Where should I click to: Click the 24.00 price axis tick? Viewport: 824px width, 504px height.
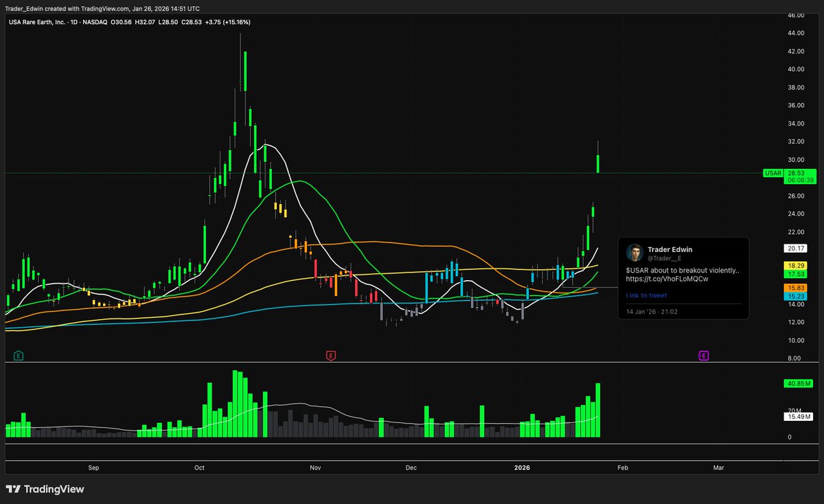coord(796,214)
